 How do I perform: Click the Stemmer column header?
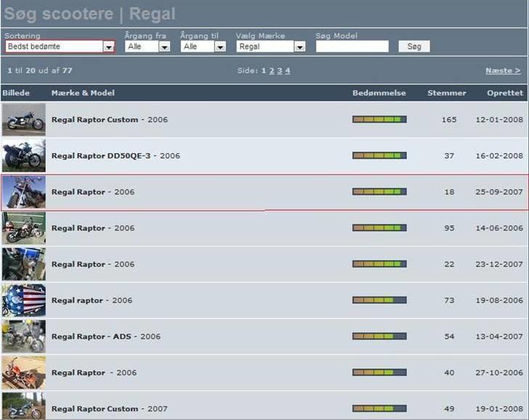click(x=447, y=93)
